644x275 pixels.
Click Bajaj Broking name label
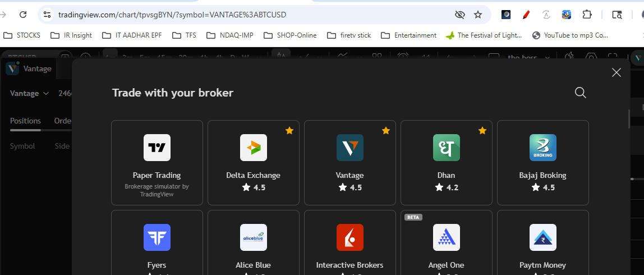click(543, 175)
